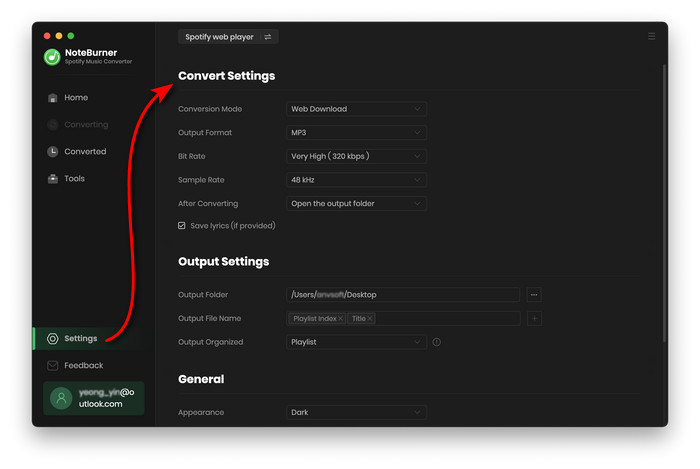Viewport: 700px width, 469px height.
Task: Expand the After Converting dropdown
Action: point(356,203)
